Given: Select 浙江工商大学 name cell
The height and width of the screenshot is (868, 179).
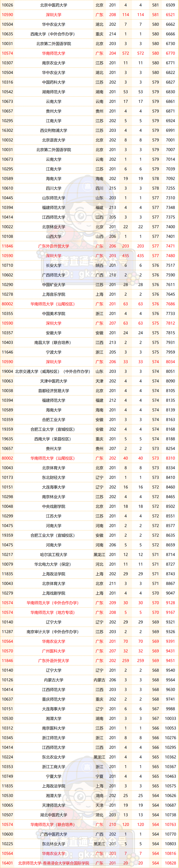Looking at the screenshot, I should [54, 767].
